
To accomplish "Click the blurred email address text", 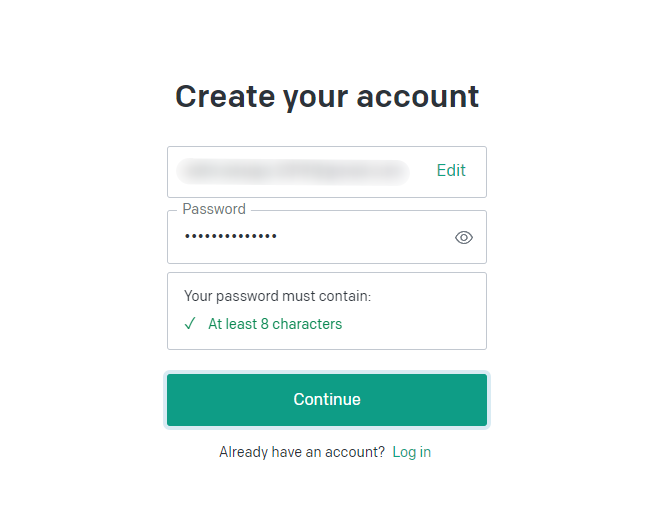I will 292,171.
